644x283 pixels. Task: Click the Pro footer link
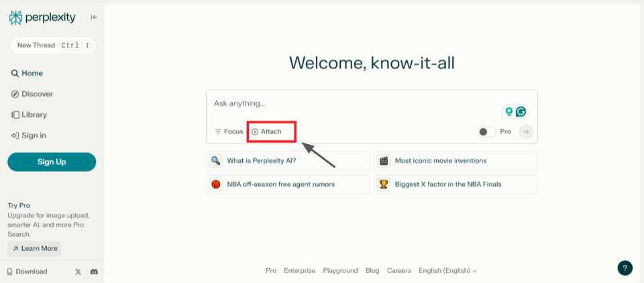(271, 271)
